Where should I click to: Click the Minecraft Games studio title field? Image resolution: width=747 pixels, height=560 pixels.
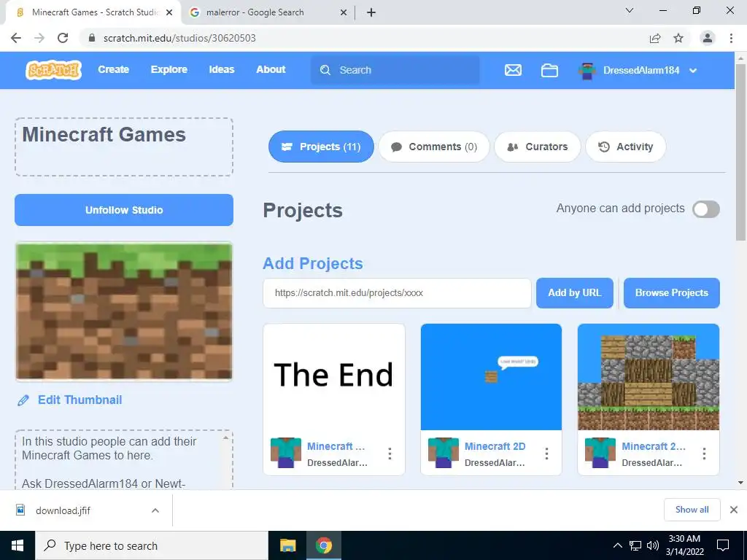(x=124, y=147)
